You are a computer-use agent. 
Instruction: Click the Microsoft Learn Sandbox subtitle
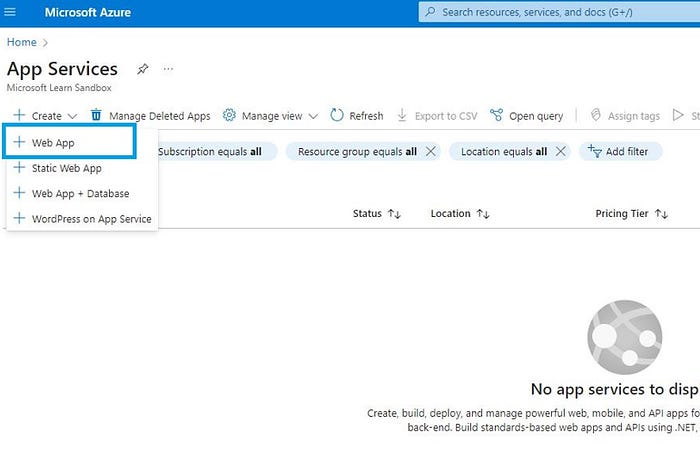pos(59,88)
